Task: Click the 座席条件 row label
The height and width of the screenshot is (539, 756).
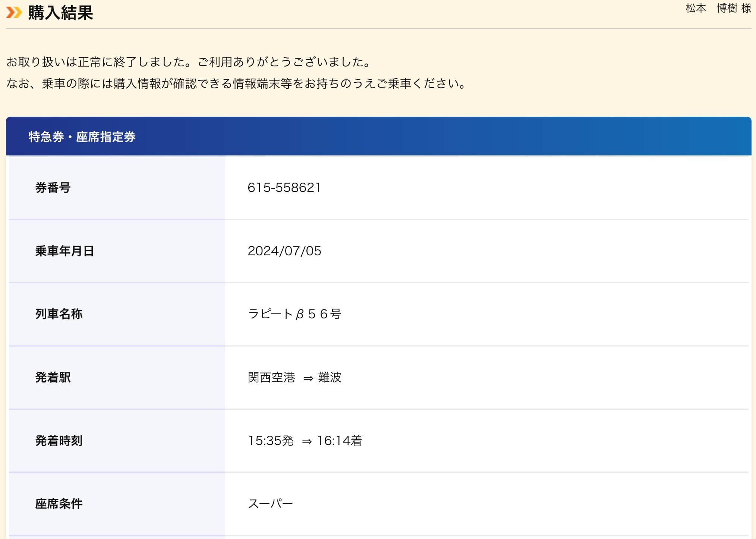Action: [x=59, y=504]
